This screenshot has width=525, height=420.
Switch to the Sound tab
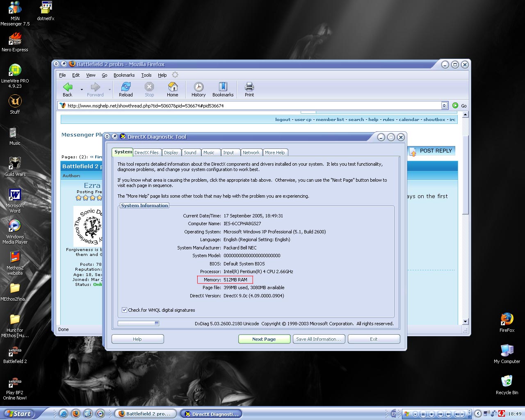tap(190, 153)
